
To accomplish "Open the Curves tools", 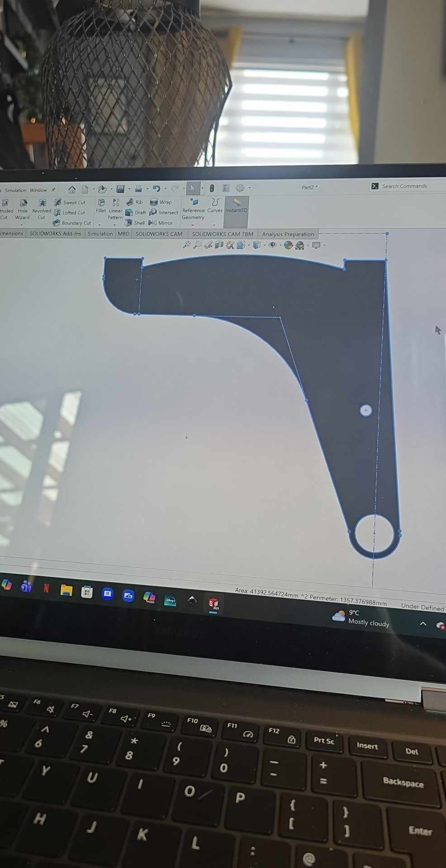I will pos(215,205).
